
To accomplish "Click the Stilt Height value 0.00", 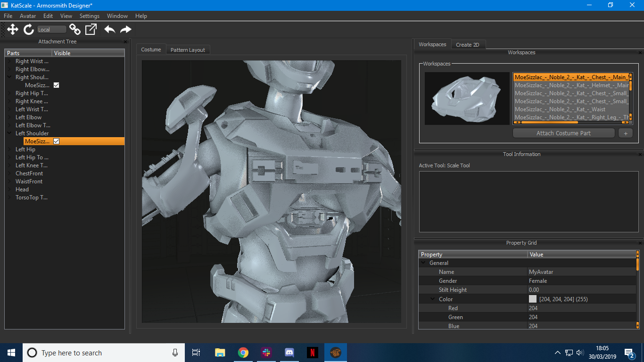I will (581, 290).
